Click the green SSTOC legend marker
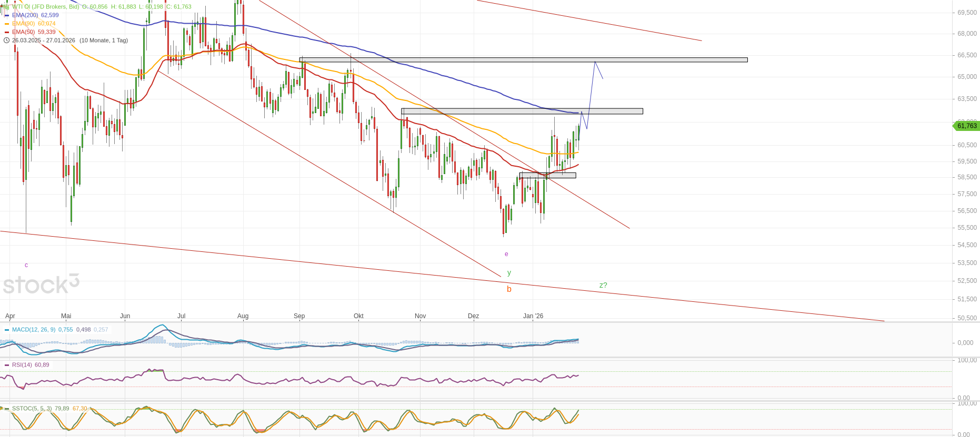This screenshot has height=437, width=980. 7,409
